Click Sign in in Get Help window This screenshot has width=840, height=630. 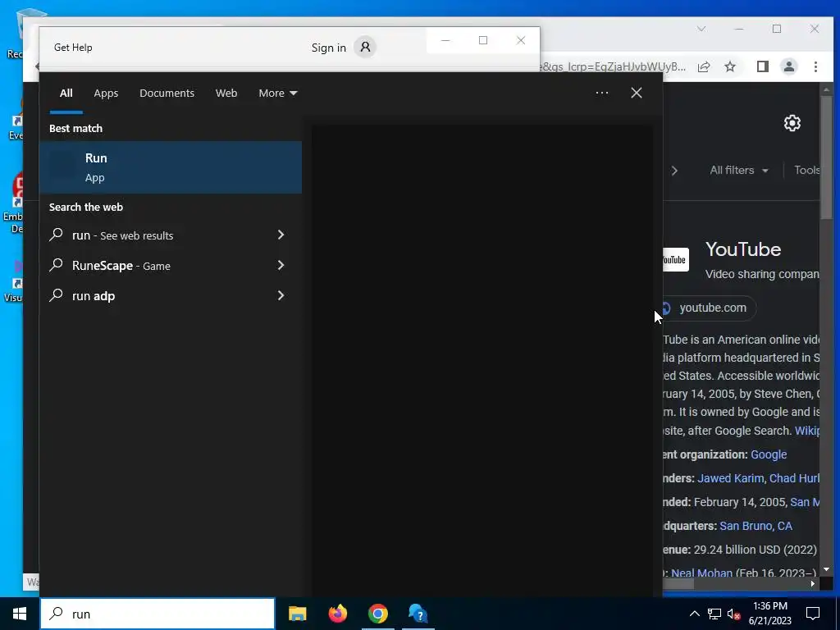(328, 48)
